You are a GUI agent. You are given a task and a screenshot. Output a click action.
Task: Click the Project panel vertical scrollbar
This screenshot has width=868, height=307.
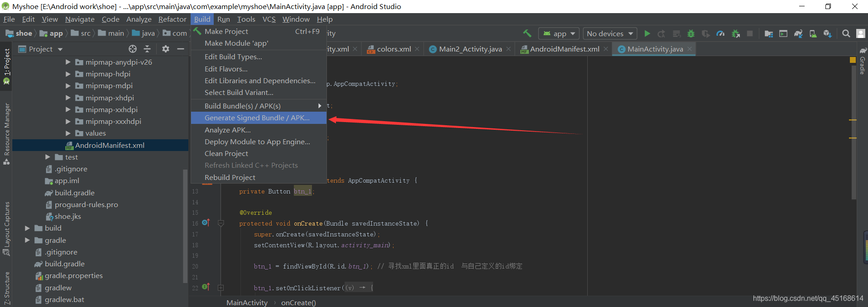tap(185, 226)
